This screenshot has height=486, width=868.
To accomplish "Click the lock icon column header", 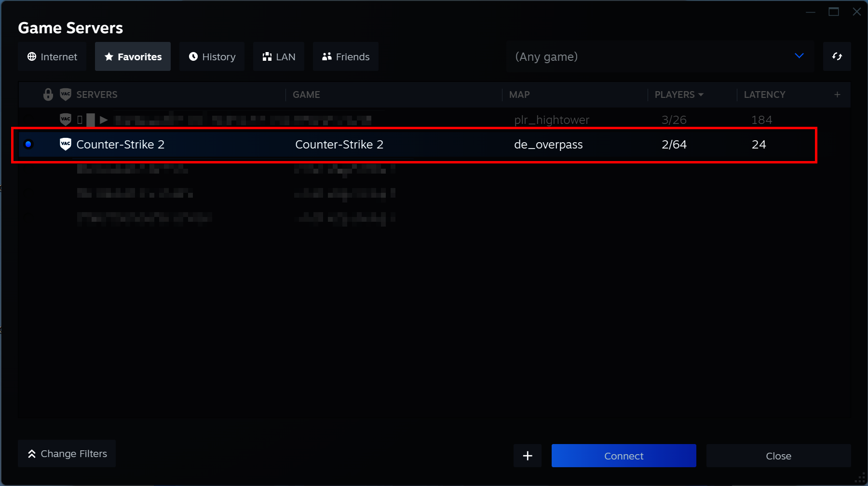I will 47,94.
